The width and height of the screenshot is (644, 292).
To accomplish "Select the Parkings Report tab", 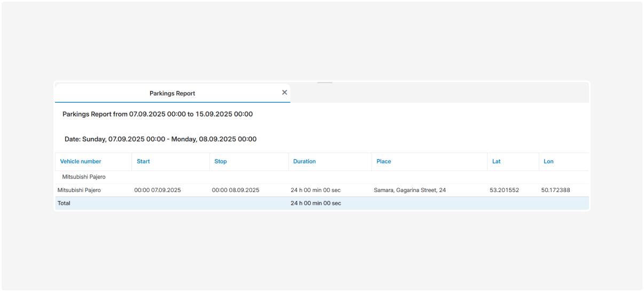I will point(172,93).
